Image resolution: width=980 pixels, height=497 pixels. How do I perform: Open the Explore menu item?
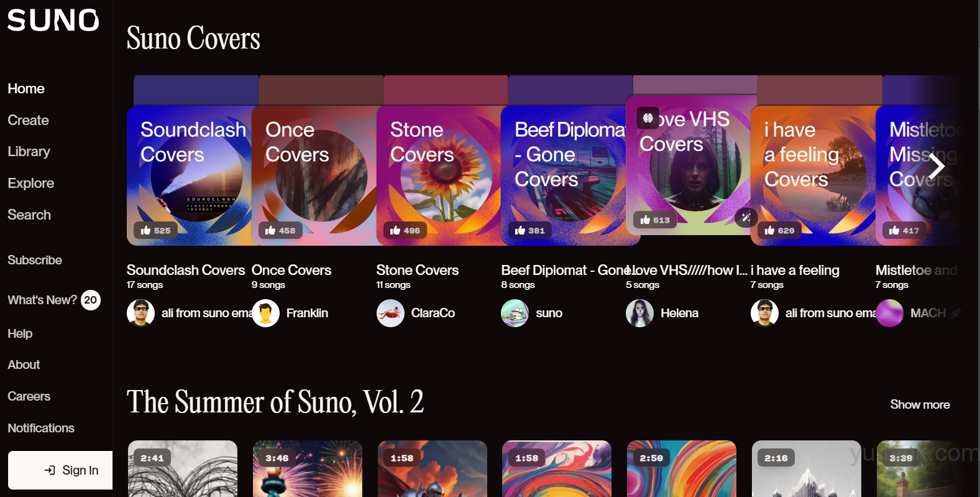pyautogui.click(x=30, y=183)
